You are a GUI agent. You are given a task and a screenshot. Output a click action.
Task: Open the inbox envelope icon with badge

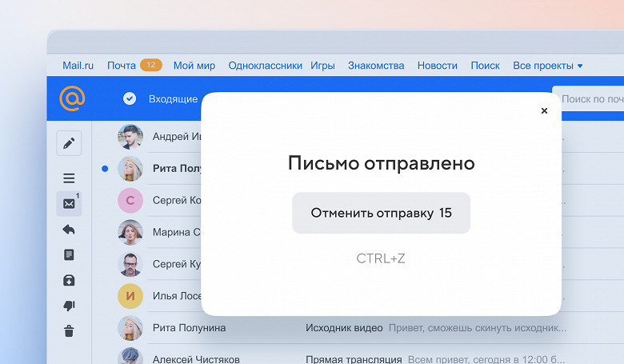tap(69, 204)
